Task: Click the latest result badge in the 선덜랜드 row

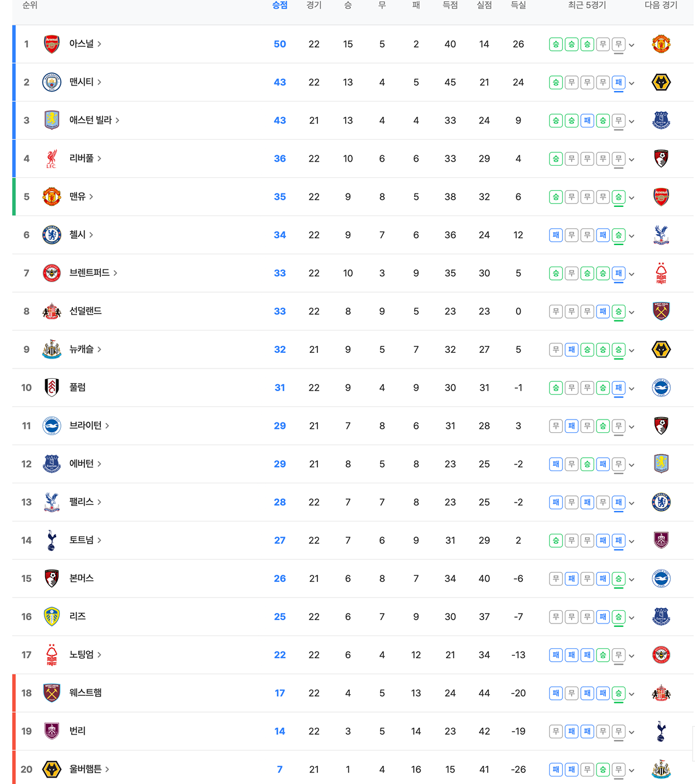Action: 619,311
